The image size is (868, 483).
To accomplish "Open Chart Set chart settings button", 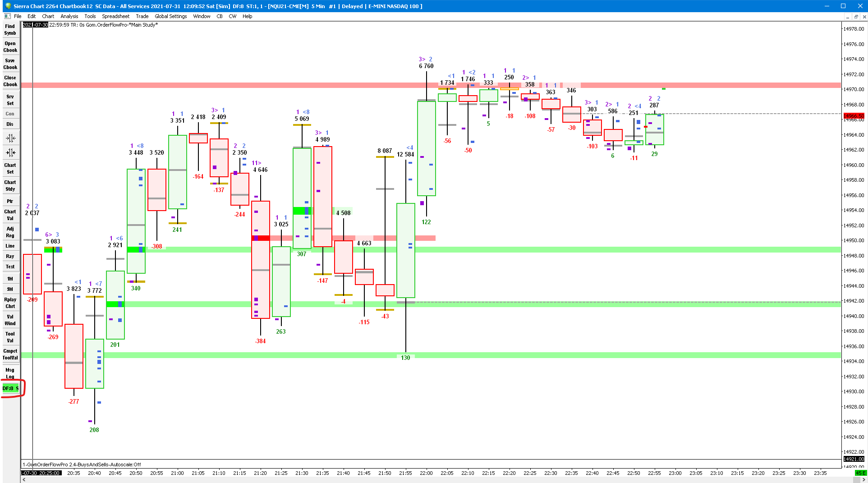I will (x=10, y=169).
